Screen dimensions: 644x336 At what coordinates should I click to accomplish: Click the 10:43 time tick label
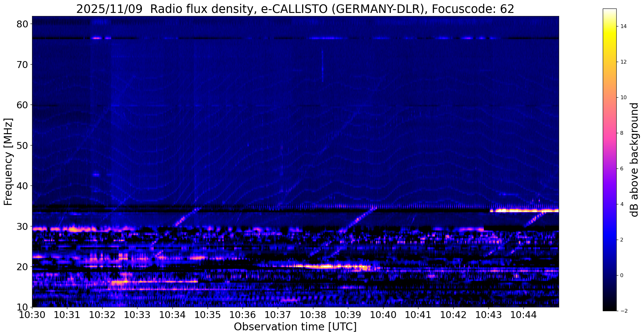[489, 315]
